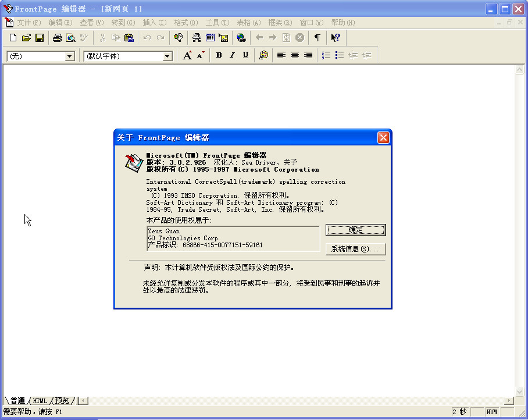This screenshot has width=528, height=420.
Task: Toggle italic formatting
Action: [x=232, y=55]
